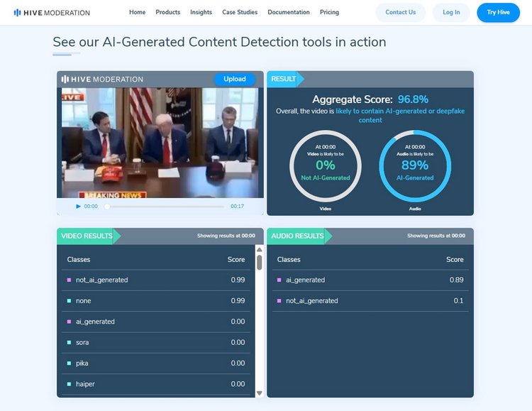
Task: Click the Log In button
Action: 451,13
